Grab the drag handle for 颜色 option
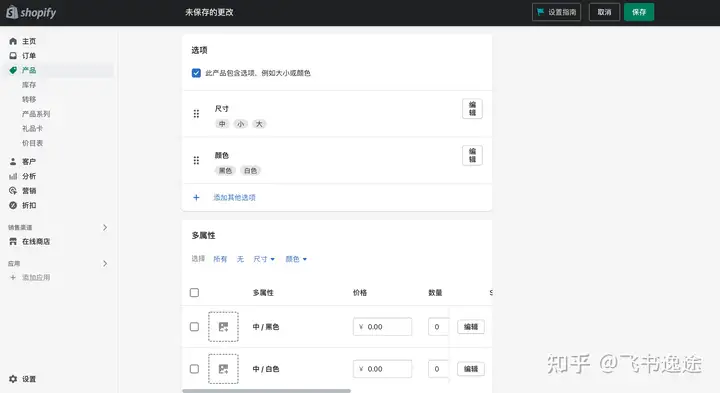This screenshot has width=720, height=393. point(196,160)
